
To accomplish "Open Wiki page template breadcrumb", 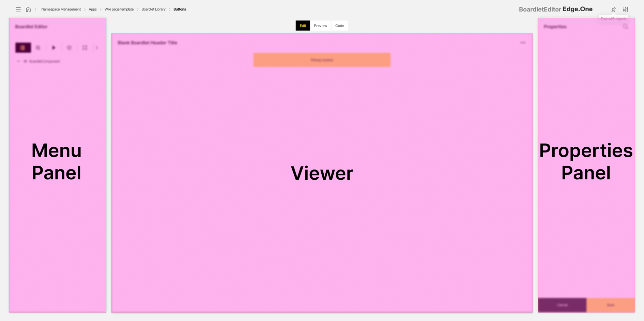I will 119,10.
